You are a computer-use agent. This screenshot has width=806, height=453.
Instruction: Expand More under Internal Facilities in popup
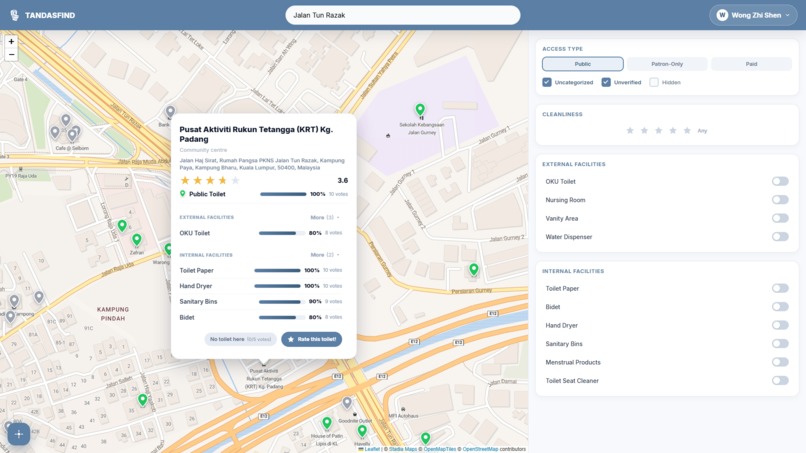325,255
